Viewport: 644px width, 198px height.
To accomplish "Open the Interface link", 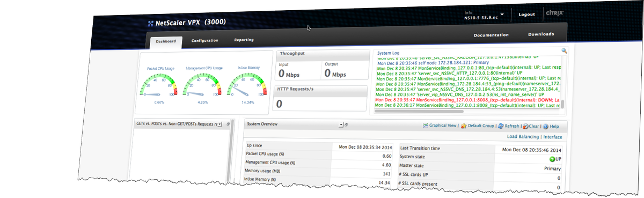I will point(552,137).
